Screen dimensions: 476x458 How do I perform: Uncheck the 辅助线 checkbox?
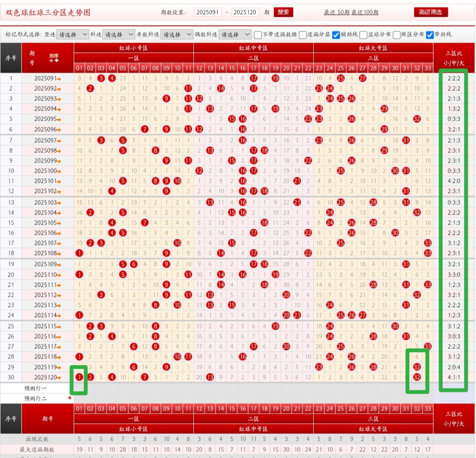click(336, 35)
